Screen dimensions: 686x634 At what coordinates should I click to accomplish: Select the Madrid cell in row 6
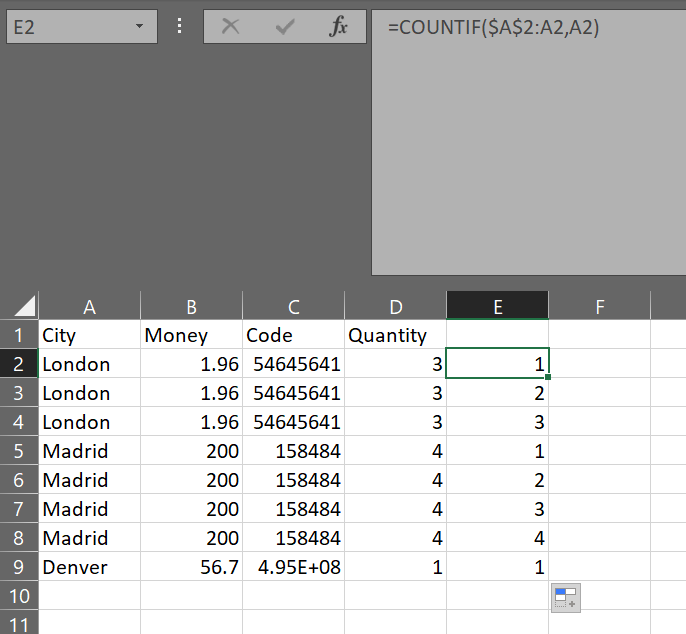[90, 480]
